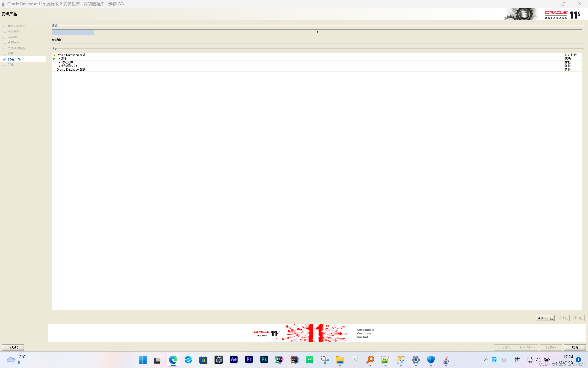Select the 准备 status row
This screenshot has width=588, height=368.
pos(317,59)
